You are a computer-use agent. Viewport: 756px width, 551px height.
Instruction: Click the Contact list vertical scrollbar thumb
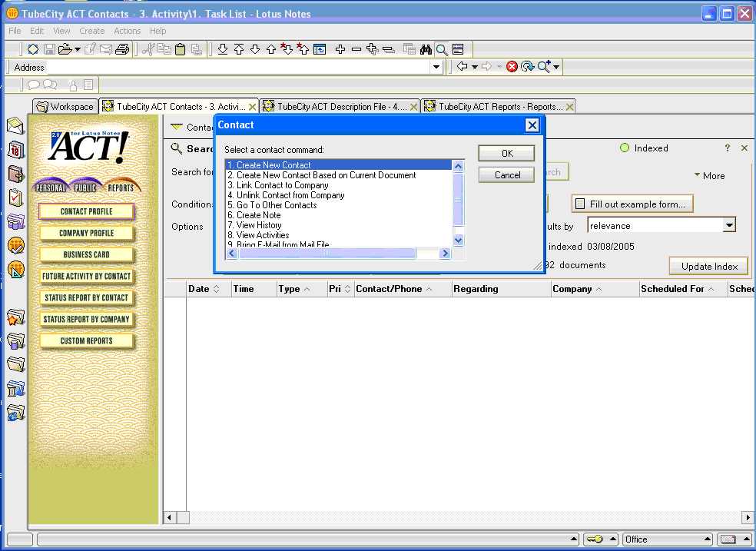click(458, 199)
